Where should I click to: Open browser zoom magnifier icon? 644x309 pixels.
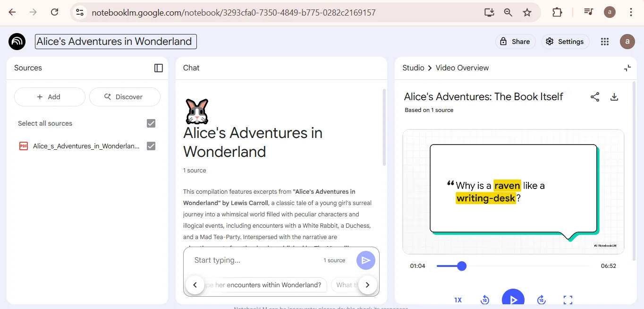point(508,13)
